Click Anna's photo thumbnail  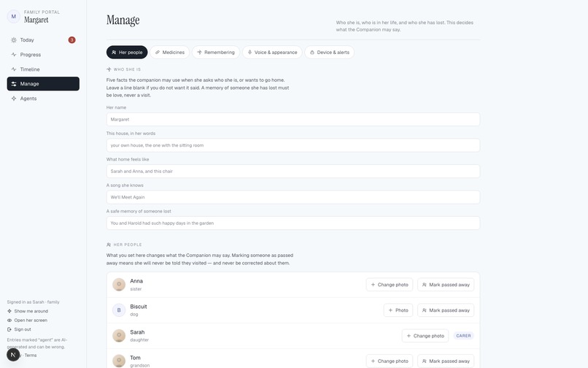coord(119,285)
